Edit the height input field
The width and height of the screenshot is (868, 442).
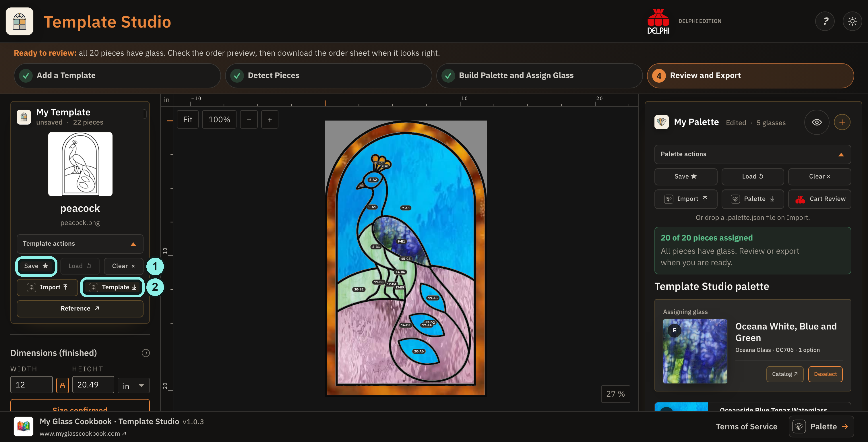[93, 385]
